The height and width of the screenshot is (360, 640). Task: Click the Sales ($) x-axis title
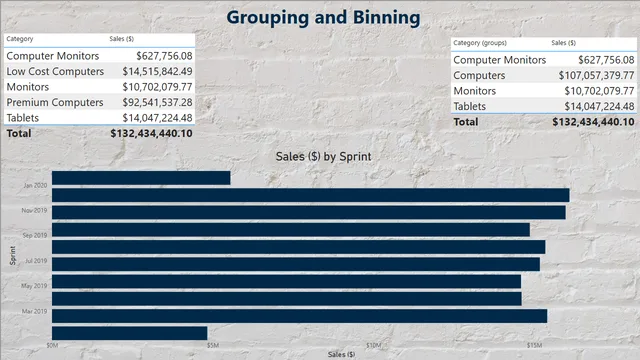[x=341, y=354]
